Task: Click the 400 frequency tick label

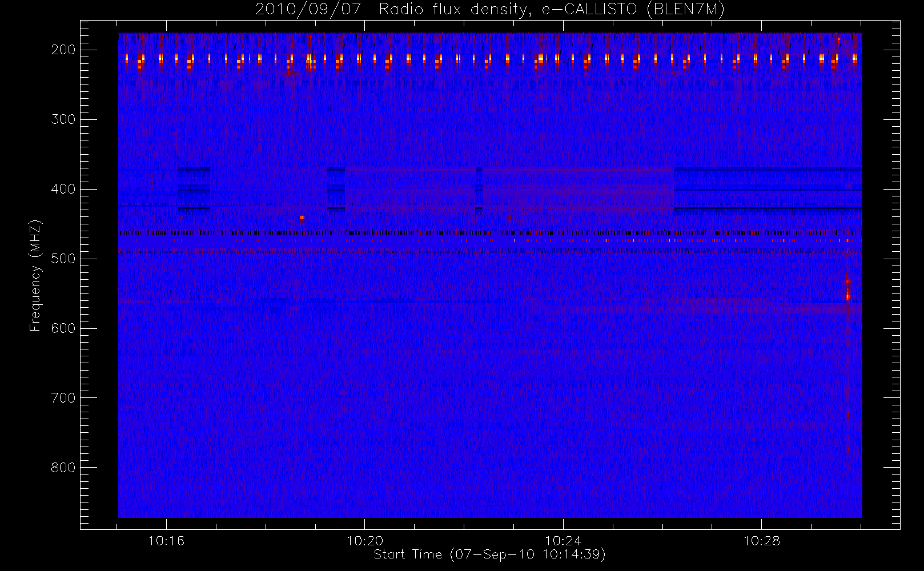Action: [x=63, y=189]
